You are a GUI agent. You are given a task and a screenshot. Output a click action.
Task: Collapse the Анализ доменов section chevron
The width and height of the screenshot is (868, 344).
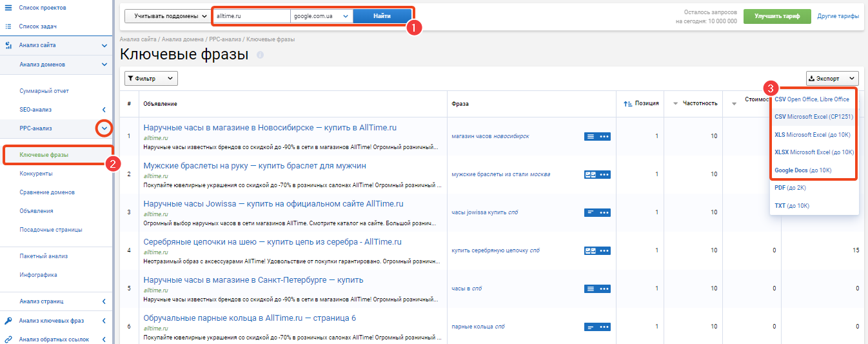pos(104,65)
